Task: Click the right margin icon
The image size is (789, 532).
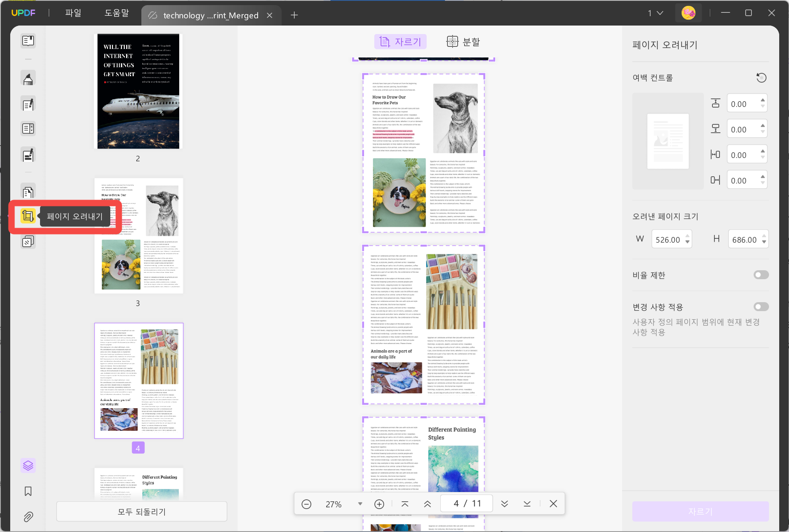Action: pyautogui.click(x=715, y=180)
